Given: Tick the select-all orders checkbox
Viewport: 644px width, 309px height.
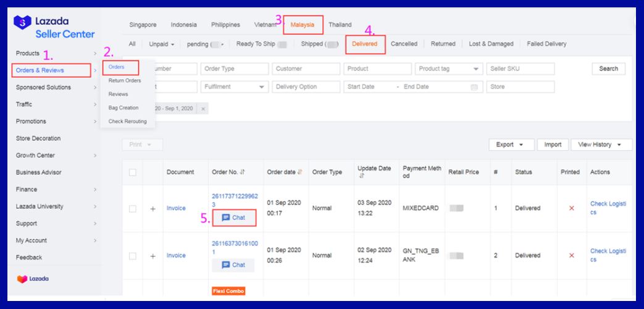Looking at the screenshot, I should 133,172.
